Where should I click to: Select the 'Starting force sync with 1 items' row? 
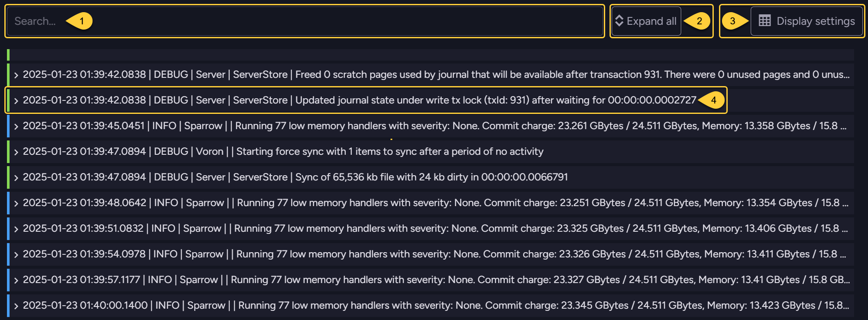(431, 152)
